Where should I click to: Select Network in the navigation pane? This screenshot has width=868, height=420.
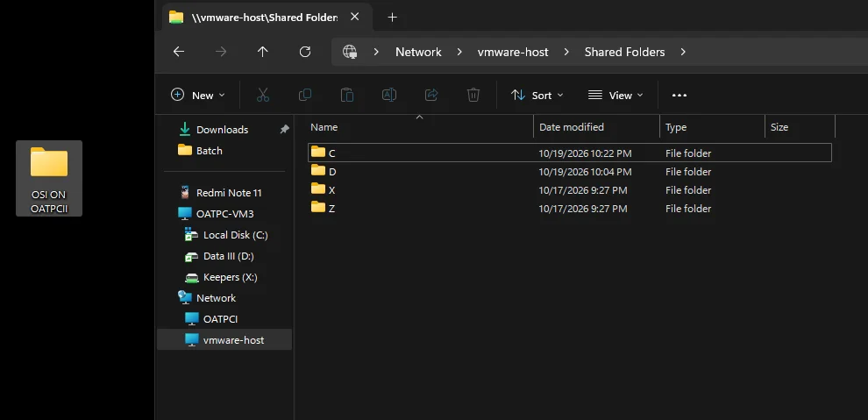click(216, 298)
